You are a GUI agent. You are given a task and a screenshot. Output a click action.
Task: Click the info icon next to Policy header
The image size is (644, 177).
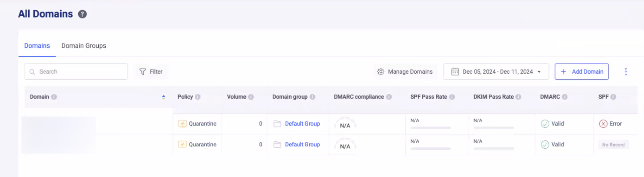(197, 97)
